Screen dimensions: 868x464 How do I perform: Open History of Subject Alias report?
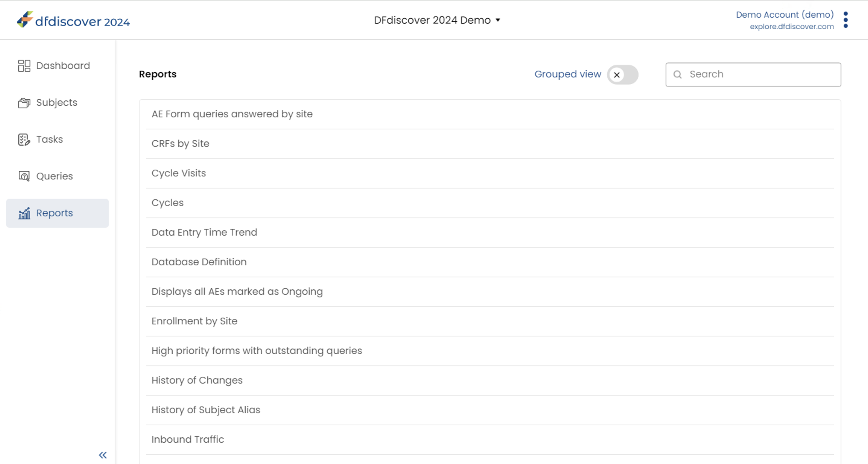[490, 410]
